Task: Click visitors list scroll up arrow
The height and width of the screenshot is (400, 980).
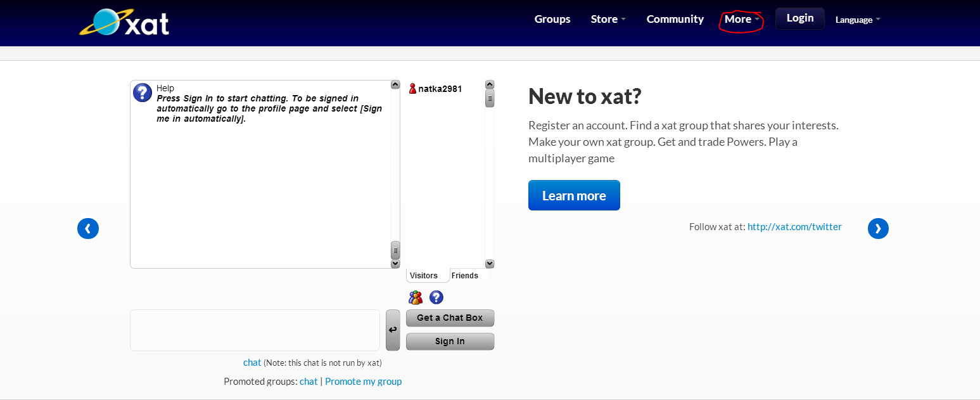Action: (490, 84)
